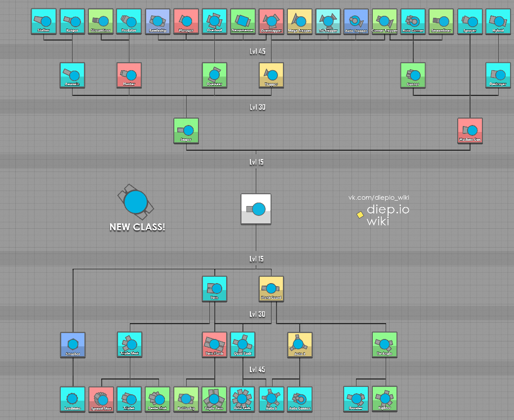The width and height of the screenshot is (514, 420).
Task: Select the Necromancer tile
Action: pyautogui.click(x=243, y=21)
